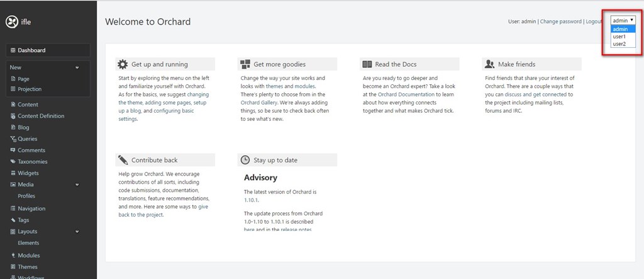
Task: Open the admin user dropdown
Action: pos(623,20)
